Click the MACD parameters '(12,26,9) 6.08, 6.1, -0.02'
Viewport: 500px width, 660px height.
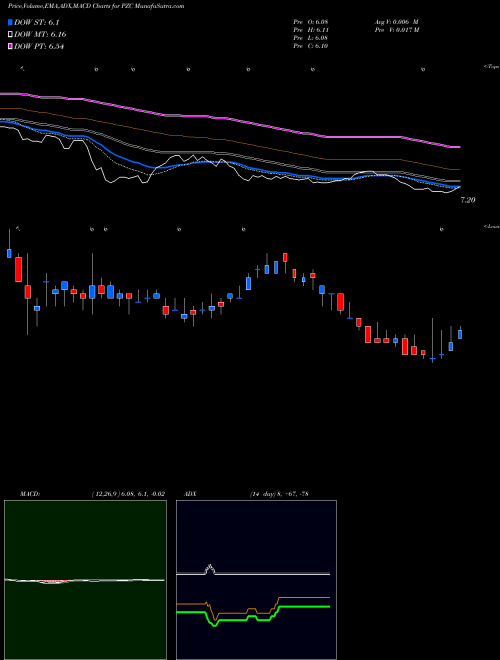click(128, 494)
